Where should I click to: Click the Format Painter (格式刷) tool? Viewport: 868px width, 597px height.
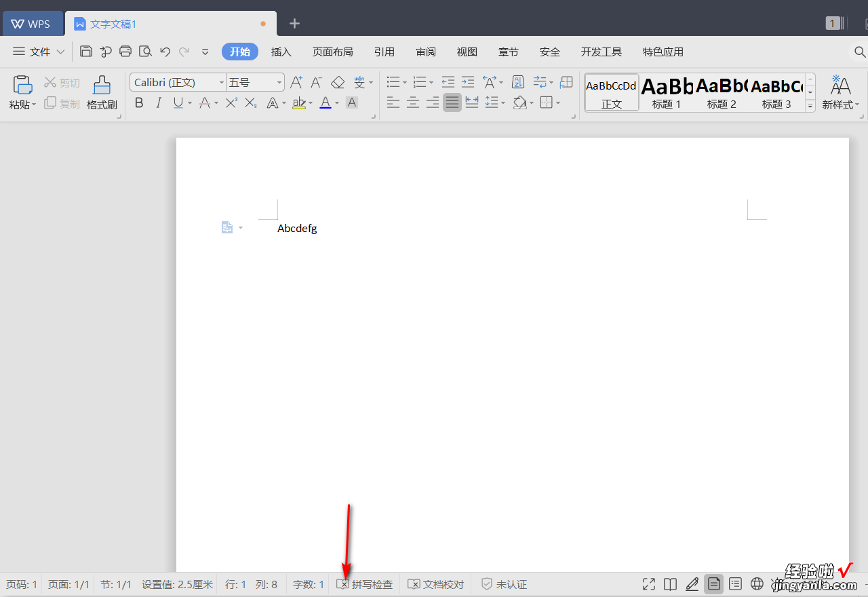click(x=102, y=93)
